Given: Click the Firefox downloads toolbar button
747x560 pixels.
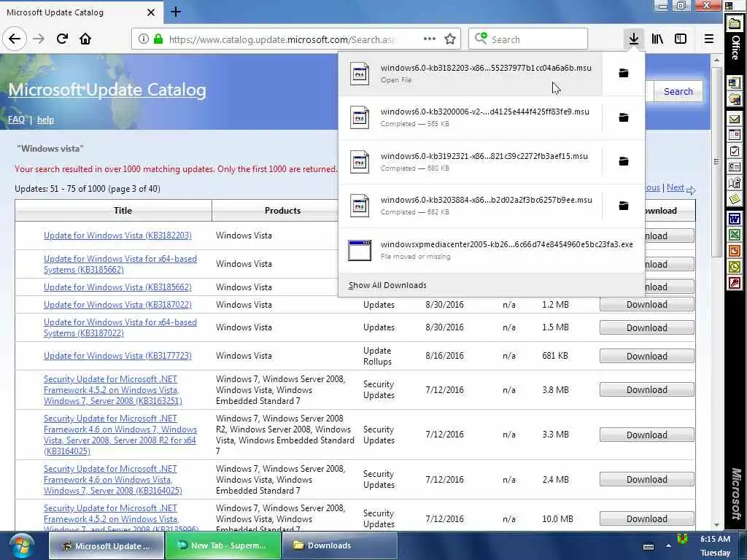Looking at the screenshot, I should (633, 39).
